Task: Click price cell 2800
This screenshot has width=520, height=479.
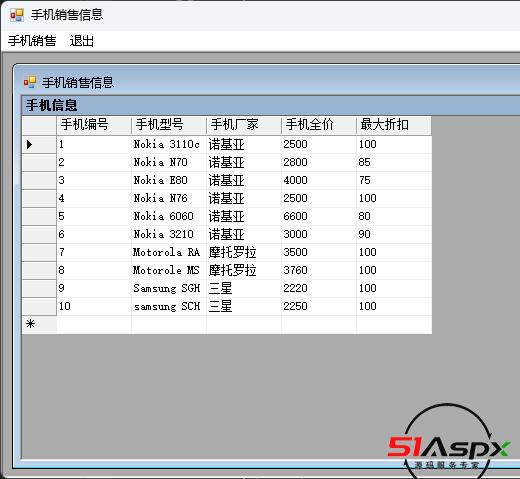Action: click(x=319, y=162)
